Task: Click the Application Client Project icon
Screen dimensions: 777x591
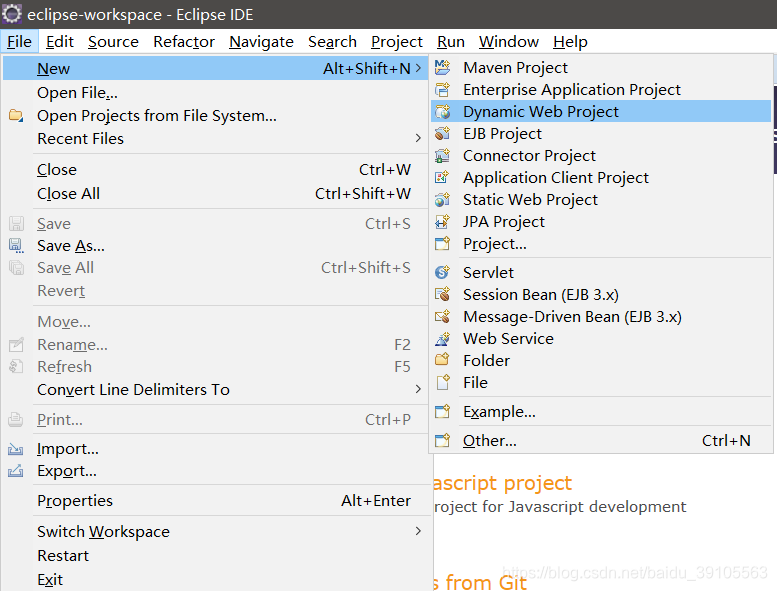Action: 442,177
